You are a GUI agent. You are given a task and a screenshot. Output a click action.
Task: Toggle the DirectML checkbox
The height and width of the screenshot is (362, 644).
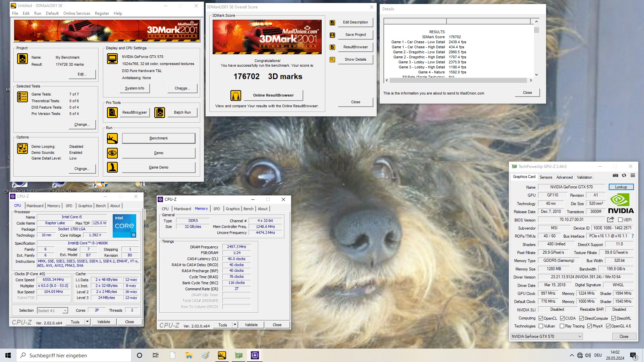pyautogui.click(x=613, y=318)
